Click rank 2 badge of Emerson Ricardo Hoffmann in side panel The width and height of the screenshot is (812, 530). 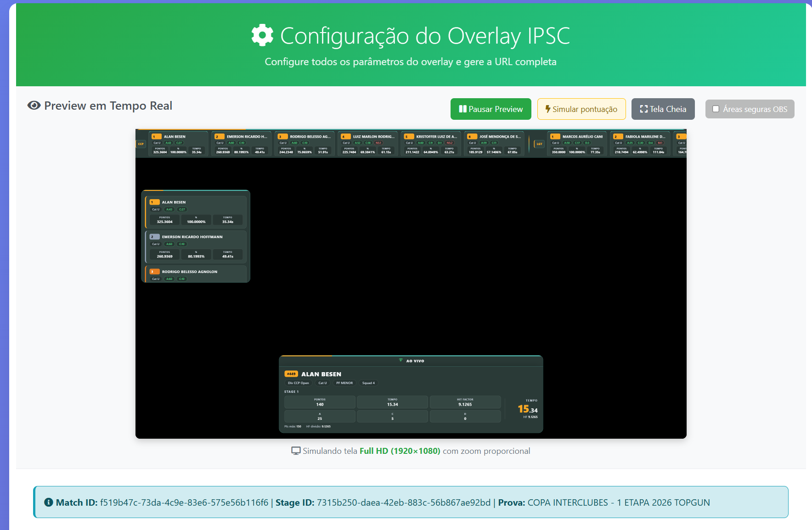tap(154, 237)
